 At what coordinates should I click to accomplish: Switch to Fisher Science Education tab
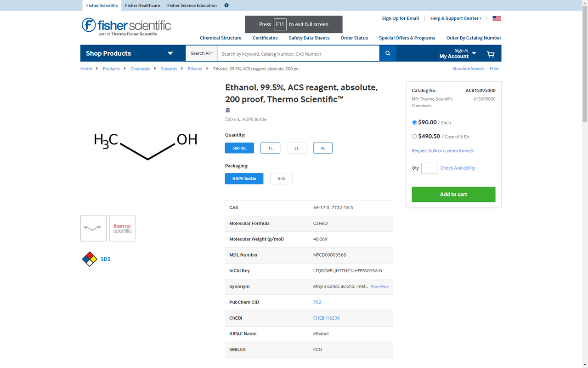tap(192, 6)
